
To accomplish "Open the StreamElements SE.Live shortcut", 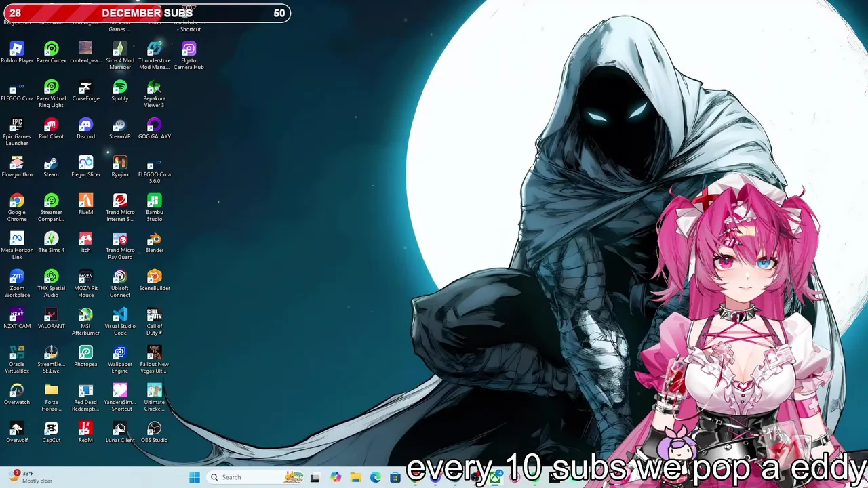I will pyautogui.click(x=52, y=359).
